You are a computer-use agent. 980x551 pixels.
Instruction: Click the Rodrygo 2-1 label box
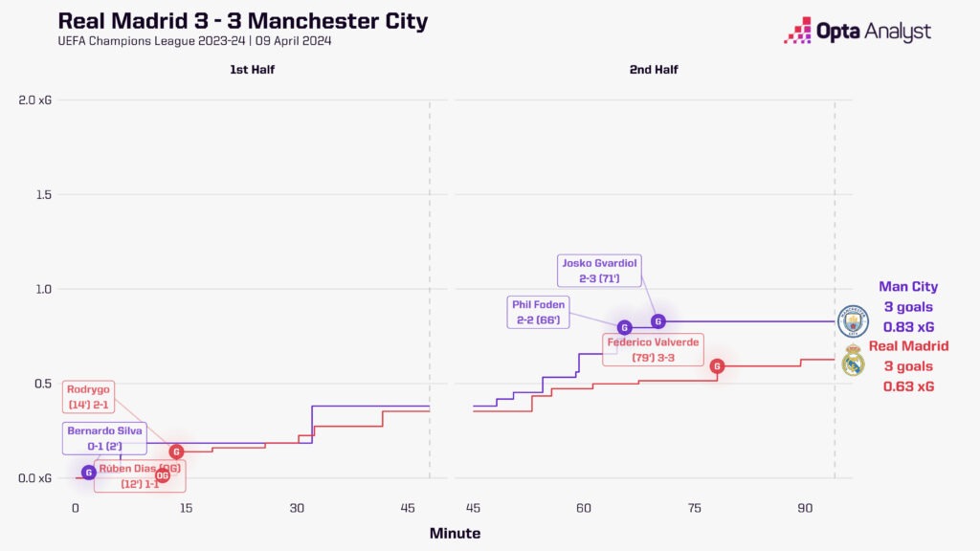point(89,397)
